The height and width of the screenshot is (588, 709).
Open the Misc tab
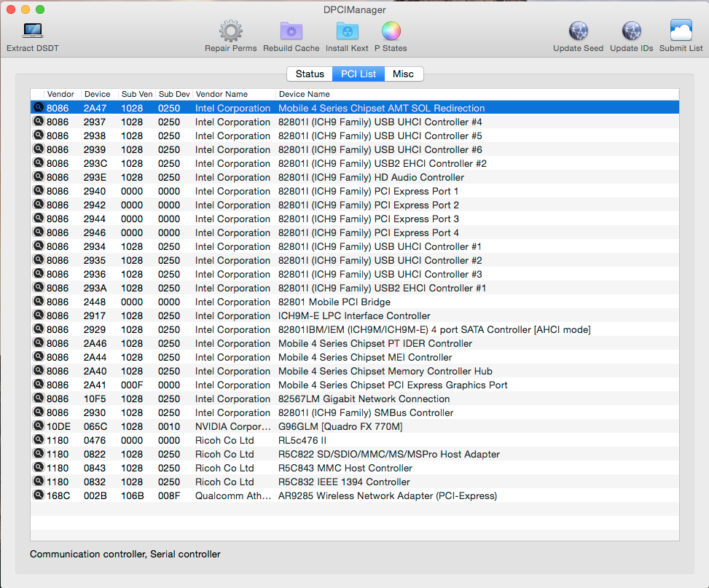(x=403, y=74)
